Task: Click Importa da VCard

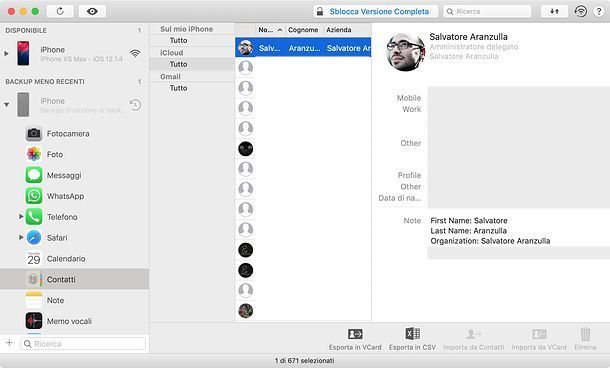Action: tap(539, 339)
